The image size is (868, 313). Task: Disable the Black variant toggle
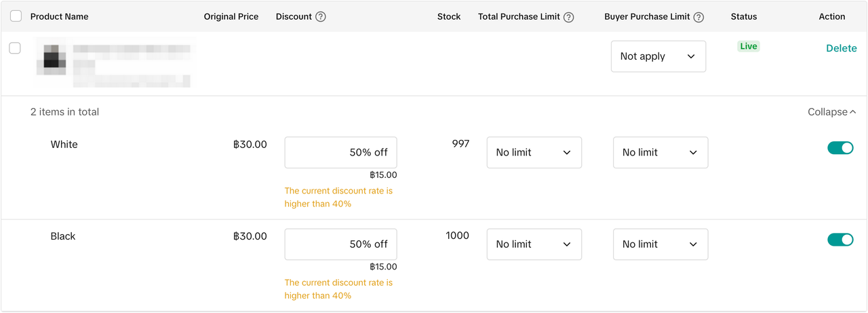[840, 240]
